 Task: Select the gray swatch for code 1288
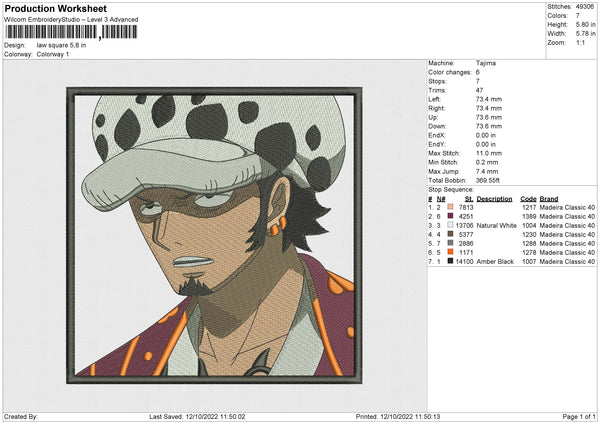pos(450,243)
